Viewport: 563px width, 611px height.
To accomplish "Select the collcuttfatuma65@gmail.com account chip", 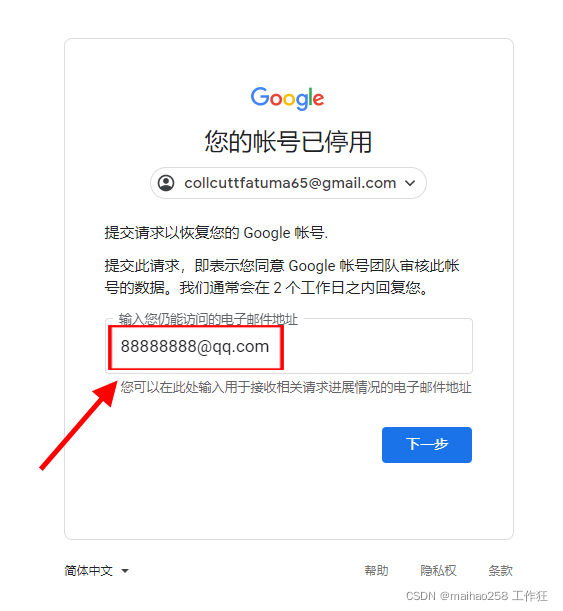I will (x=288, y=183).
